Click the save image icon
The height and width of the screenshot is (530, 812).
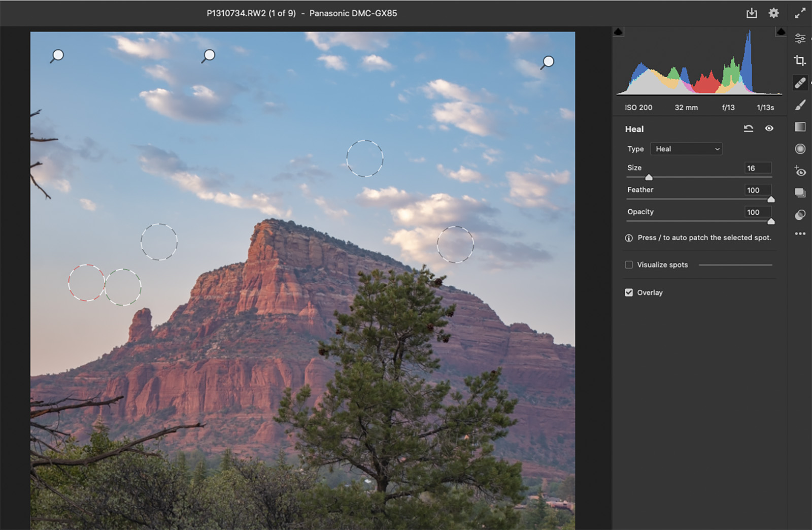tap(752, 13)
